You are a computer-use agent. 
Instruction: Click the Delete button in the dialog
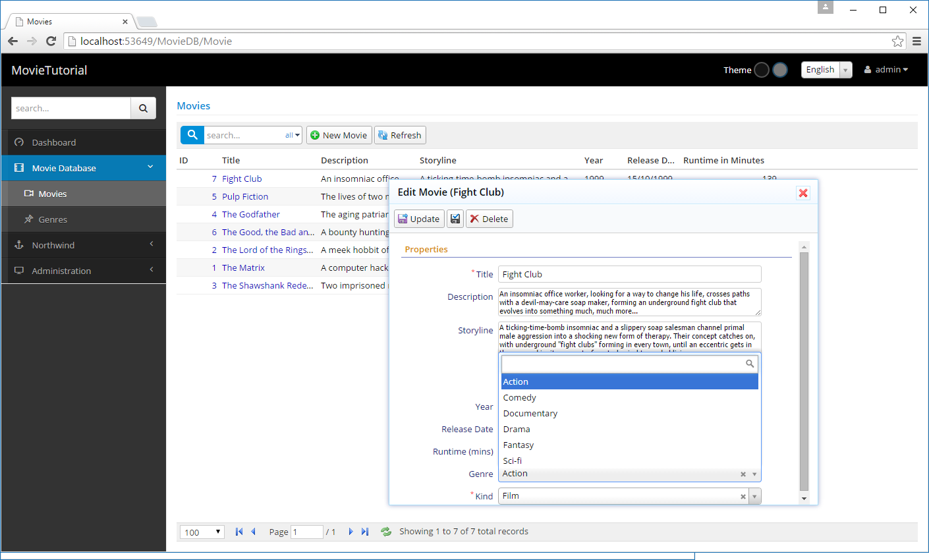click(489, 219)
